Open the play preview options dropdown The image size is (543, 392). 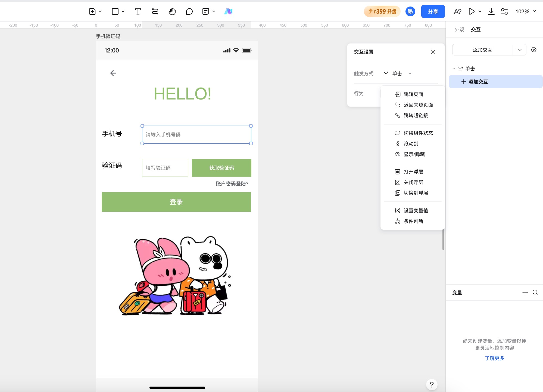pyautogui.click(x=480, y=11)
